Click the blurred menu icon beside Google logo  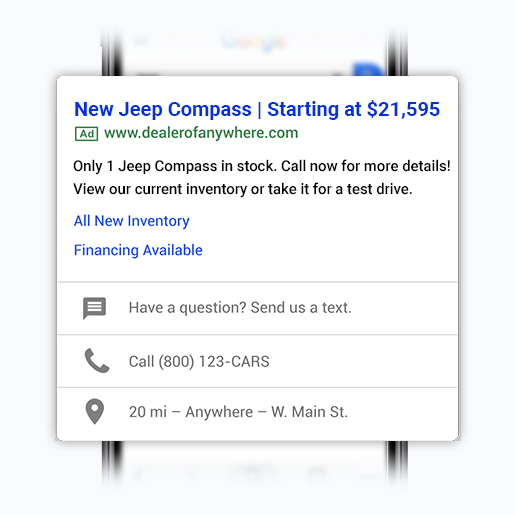coord(141,41)
